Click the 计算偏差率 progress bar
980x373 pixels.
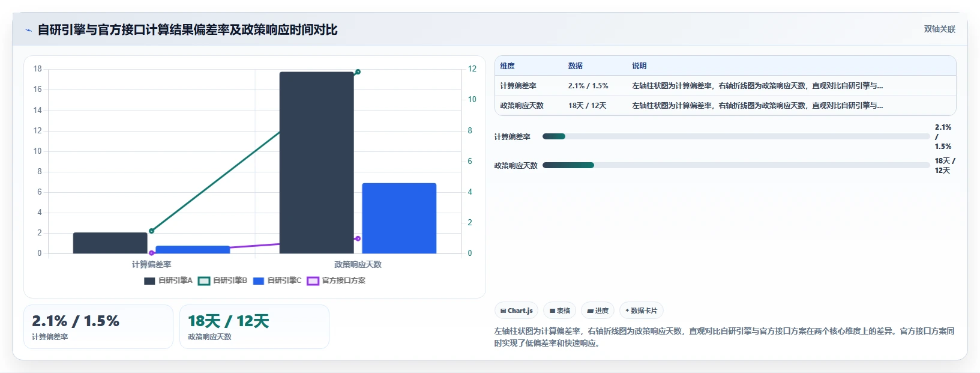736,136
